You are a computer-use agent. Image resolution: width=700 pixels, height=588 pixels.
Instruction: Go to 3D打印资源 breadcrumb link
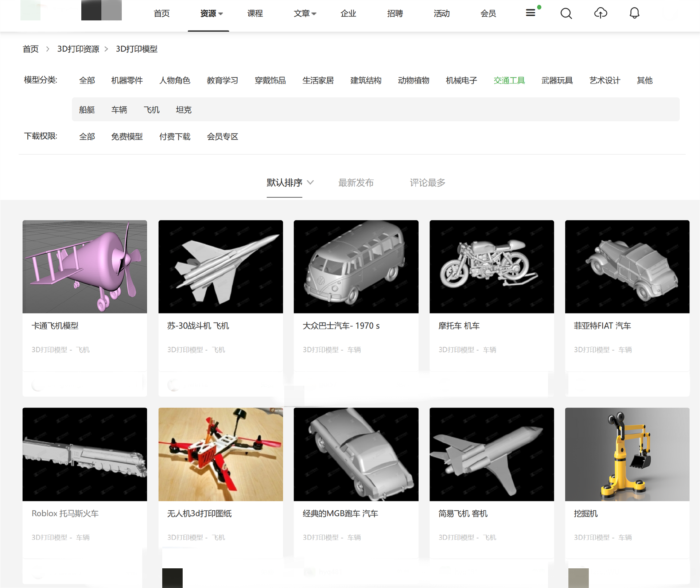tap(78, 49)
